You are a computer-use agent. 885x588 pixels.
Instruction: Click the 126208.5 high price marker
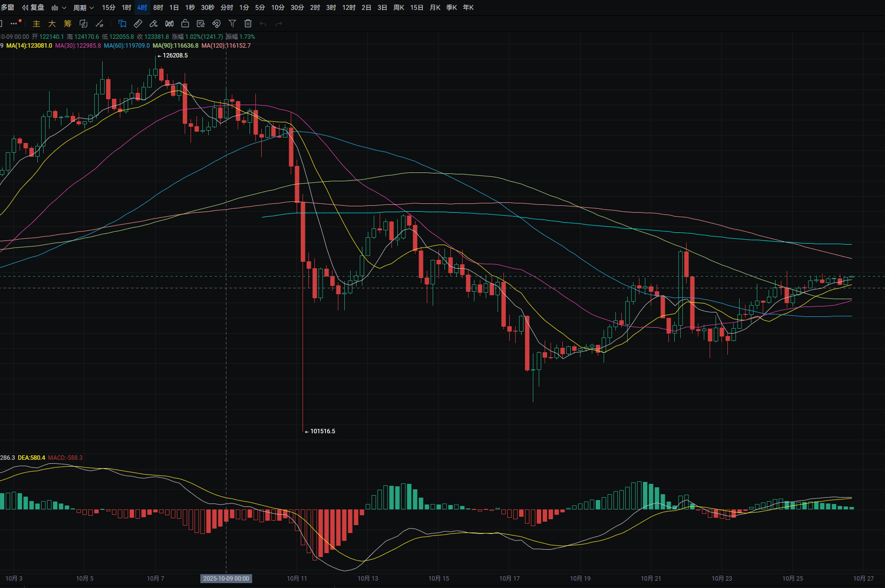(175, 56)
